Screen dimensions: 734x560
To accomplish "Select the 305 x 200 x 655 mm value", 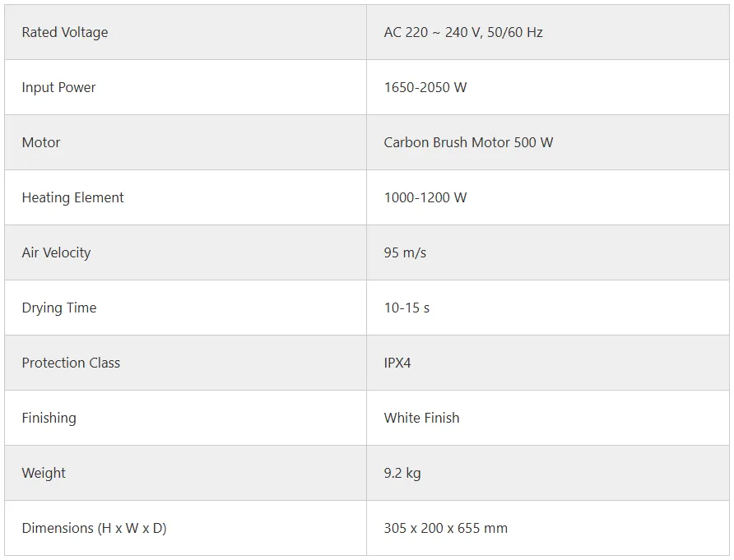I will (445, 529).
